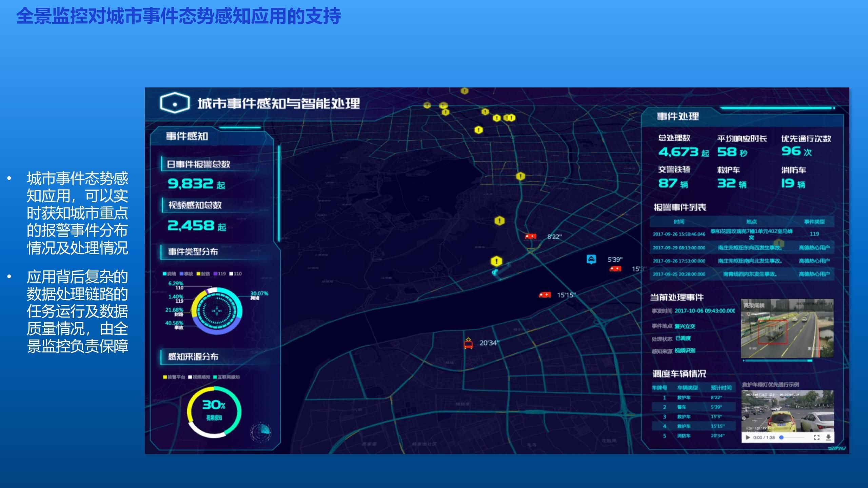
Task: Click the ambulance icon labeled 15'15"
Action: (x=545, y=295)
